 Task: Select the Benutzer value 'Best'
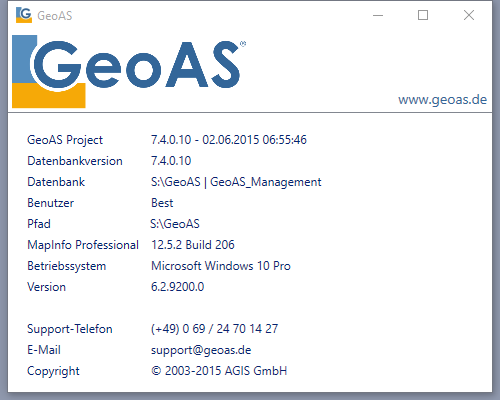pos(162,203)
